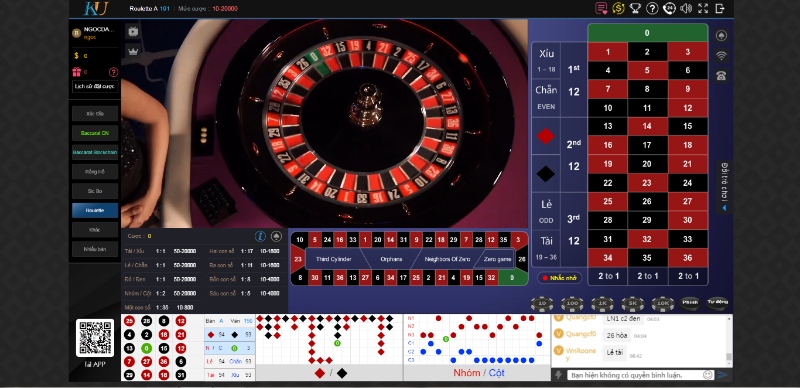Select the 100 chip
This screenshot has width=800, height=388.
click(572, 304)
